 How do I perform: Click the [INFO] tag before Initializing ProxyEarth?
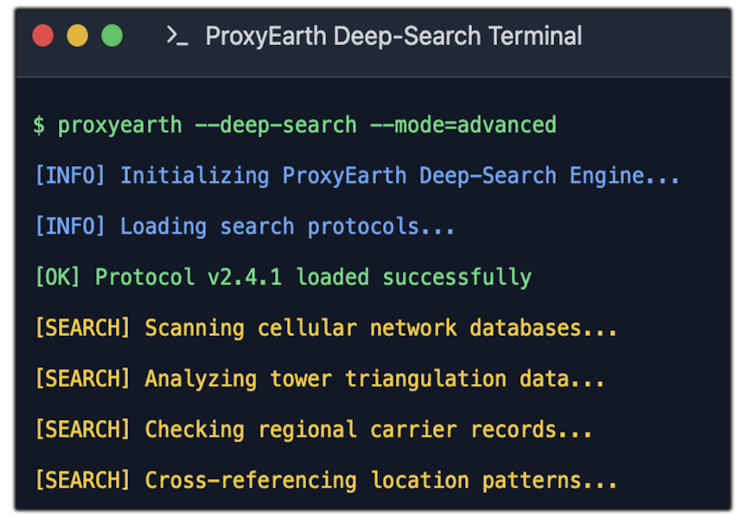[x=70, y=176]
